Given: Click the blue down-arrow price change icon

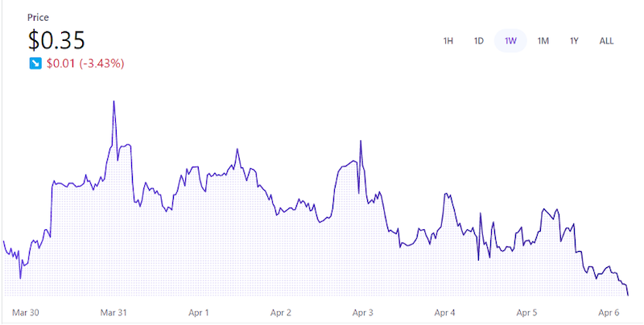Looking at the screenshot, I should (35, 63).
